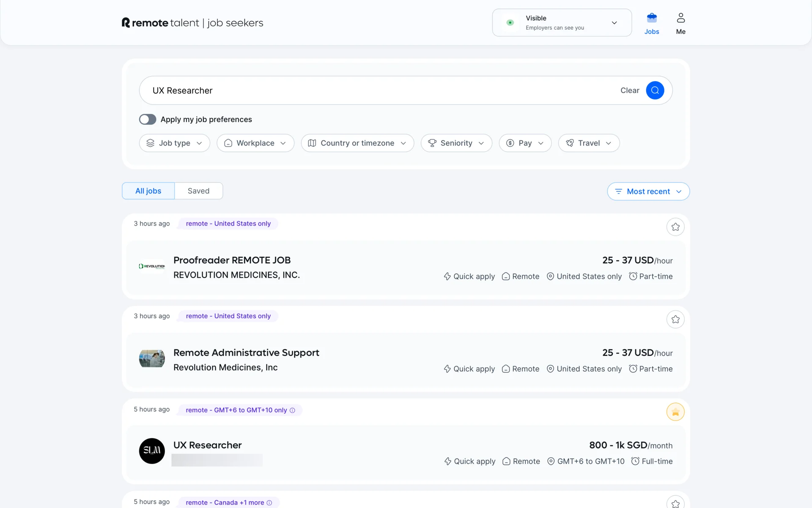
Task: Select the All jobs tab
Action: point(148,191)
